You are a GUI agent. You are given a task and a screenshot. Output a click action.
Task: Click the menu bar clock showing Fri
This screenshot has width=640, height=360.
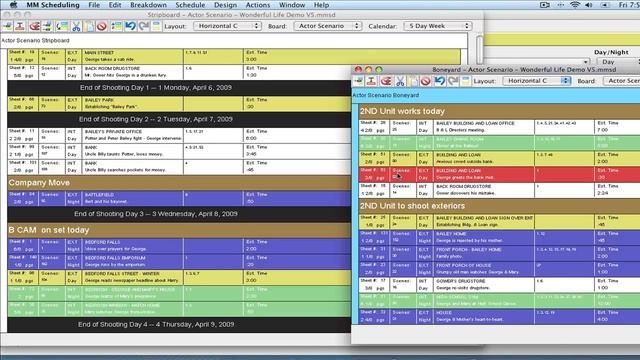coord(629,5)
